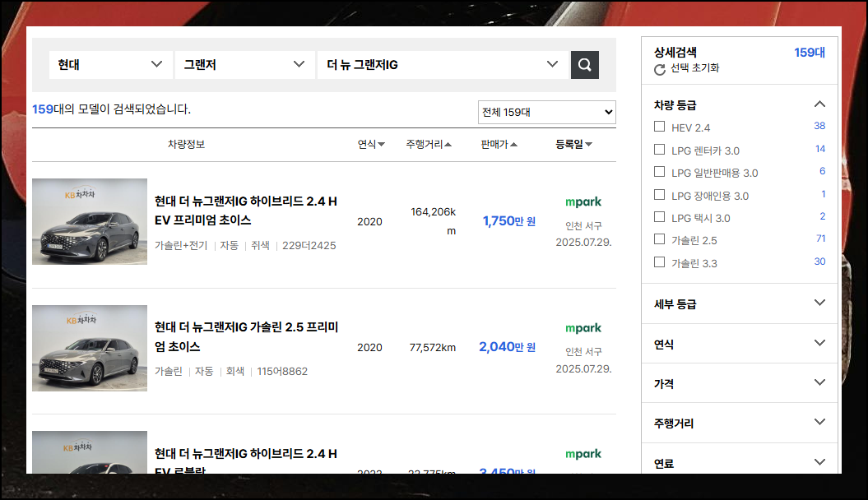Open the 전체 159대 select box
Viewport: 868px width, 500px height.
click(547, 113)
